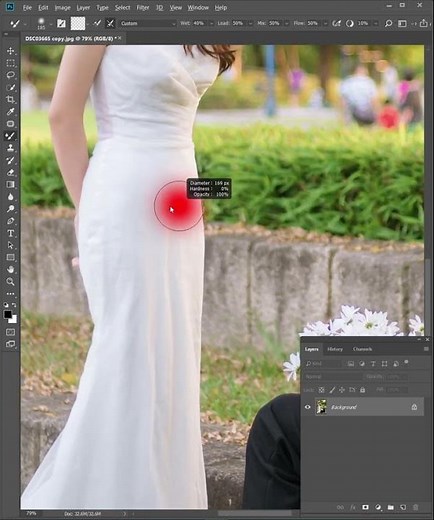Open the Load 50% dropdown
The height and width of the screenshot is (520, 434).
[x=250, y=24]
